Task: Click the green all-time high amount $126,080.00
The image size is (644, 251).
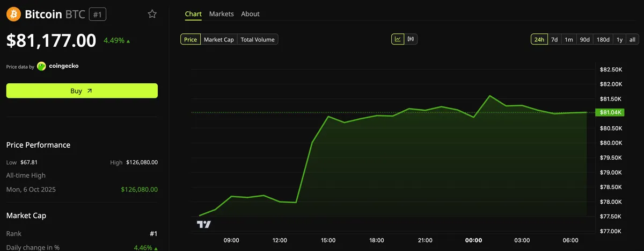Action: click(x=140, y=189)
